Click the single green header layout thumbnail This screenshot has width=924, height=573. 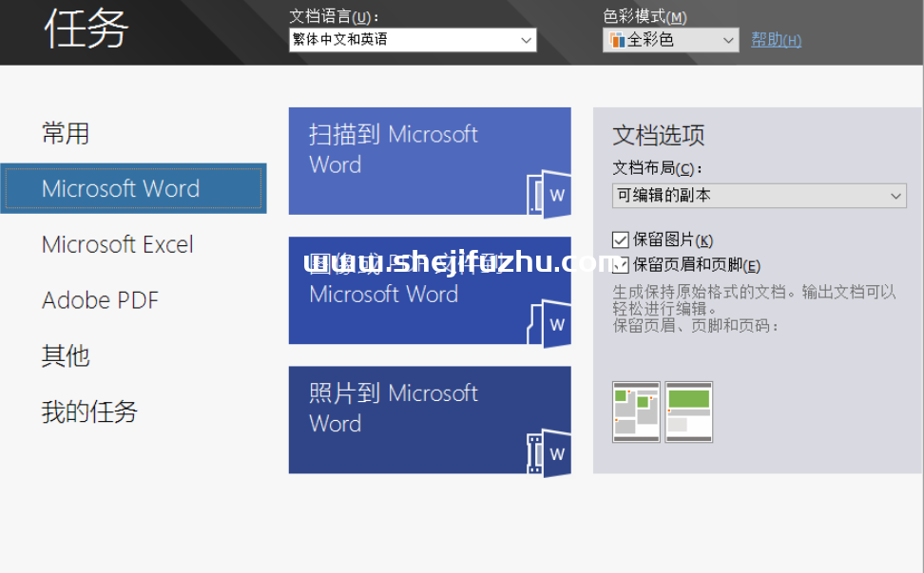[x=689, y=411]
